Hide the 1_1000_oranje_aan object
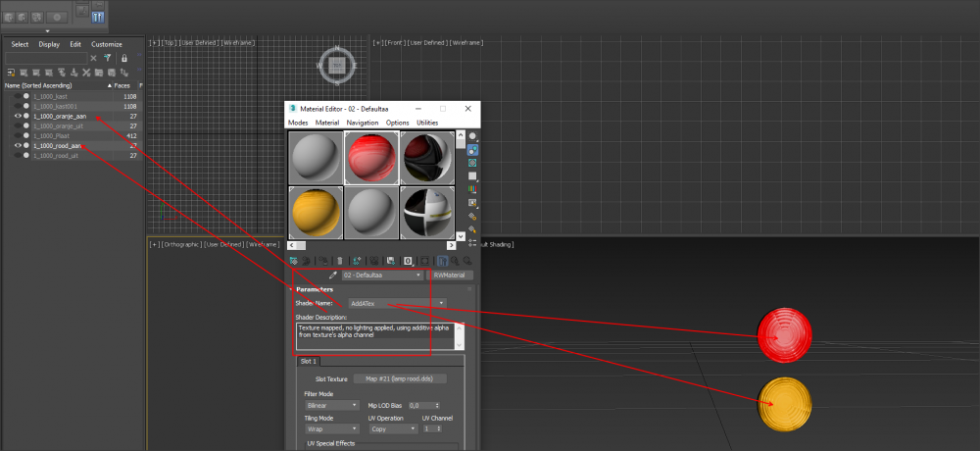The width and height of the screenshot is (980, 451). (18, 117)
